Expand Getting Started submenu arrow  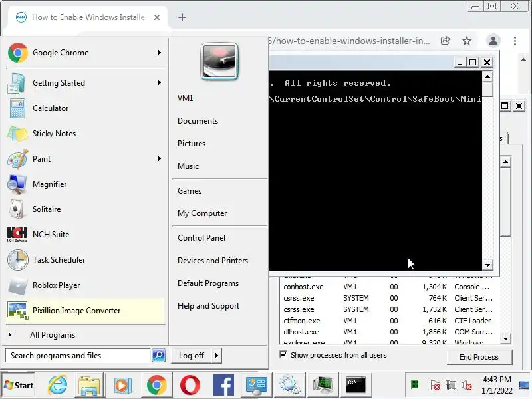pyautogui.click(x=159, y=82)
